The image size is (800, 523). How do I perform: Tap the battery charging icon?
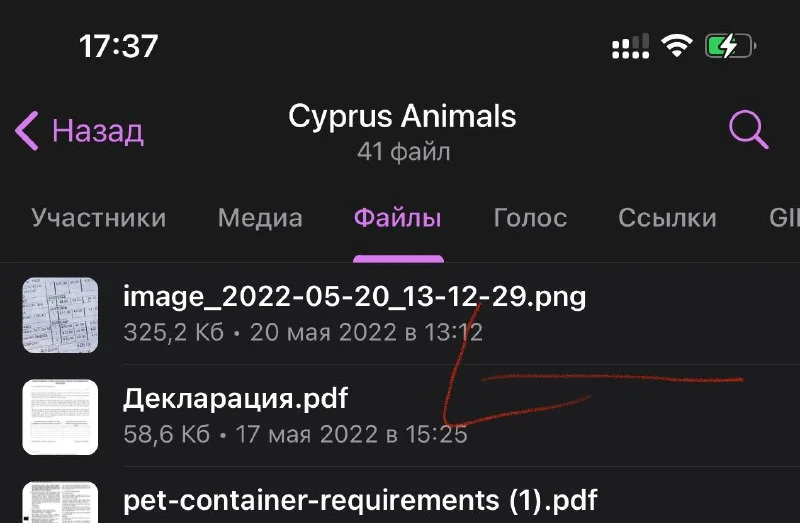(x=728, y=46)
